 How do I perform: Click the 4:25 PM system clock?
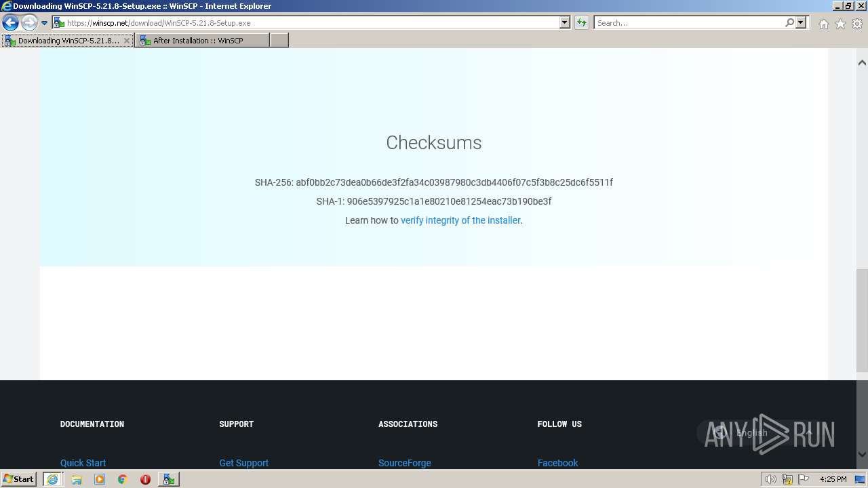click(x=833, y=479)
